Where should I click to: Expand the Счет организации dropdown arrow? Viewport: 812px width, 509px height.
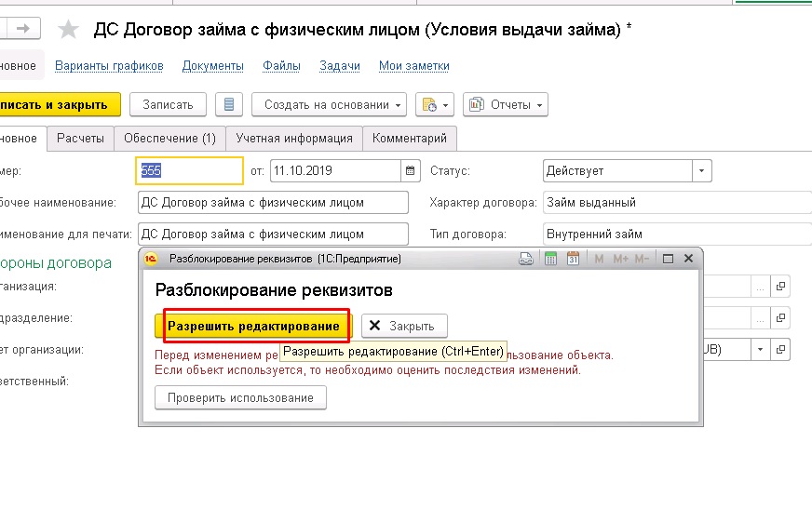click(760, 350)
